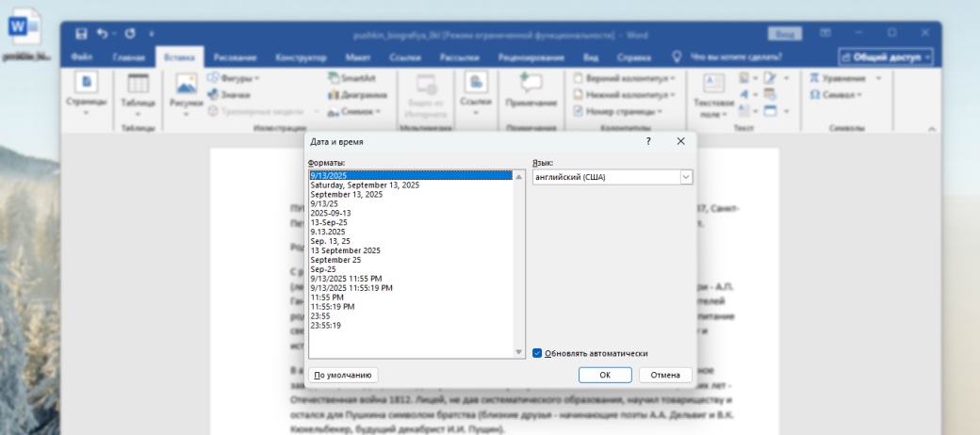The width and height of the screenshot is (980, 435).
Task: Switch to the Главная ribbon tab
Action: [128, 57]
